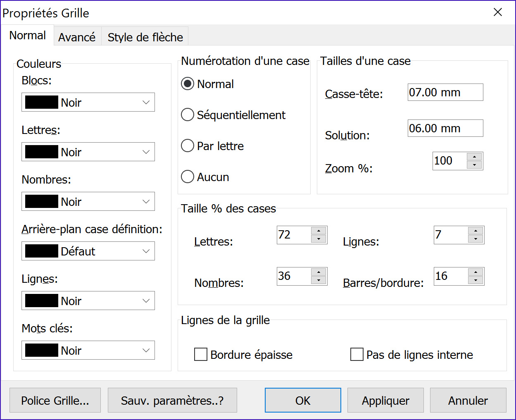This screenshot has height=420, width=516.
Task: Click the black swatch under Mots clés
Action: [x=42, y=350]
